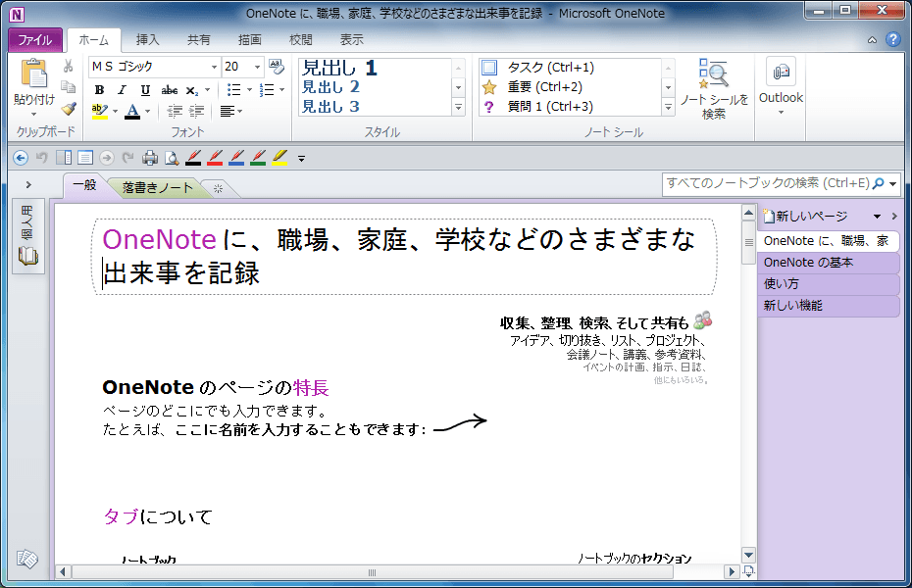This screenshot has height=588, width=912.
Task: Toggle Bold formatting
Action: tap(99, 90)
